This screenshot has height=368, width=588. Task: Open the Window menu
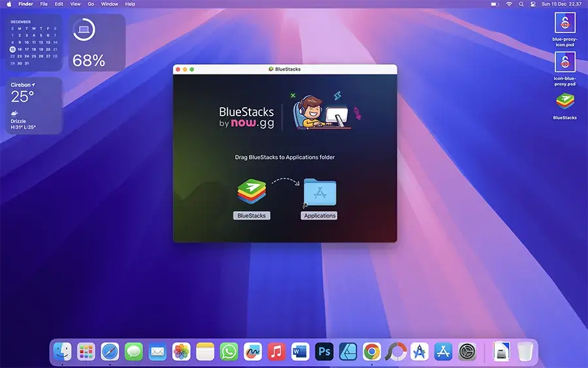pos(110,4)
